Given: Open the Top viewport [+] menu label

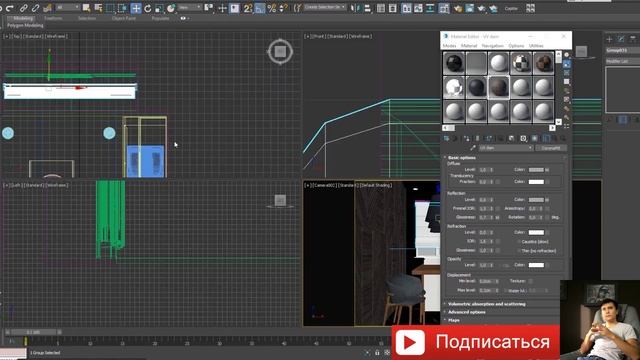Looking at the screenshot, I should click(6, 36).
